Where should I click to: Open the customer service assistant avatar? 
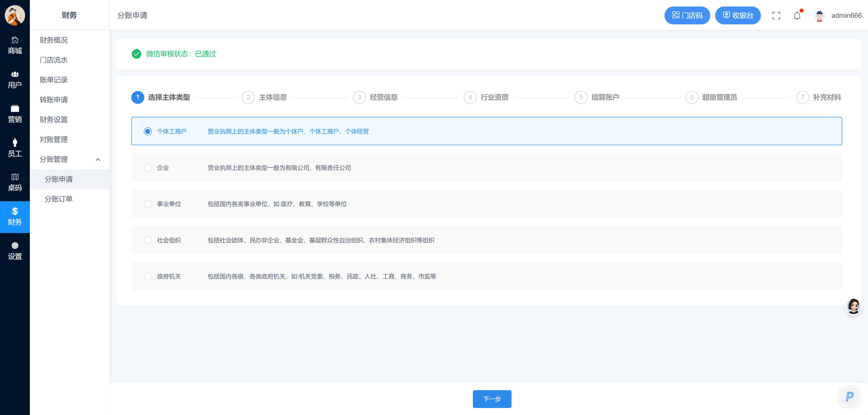pos(853,306)
